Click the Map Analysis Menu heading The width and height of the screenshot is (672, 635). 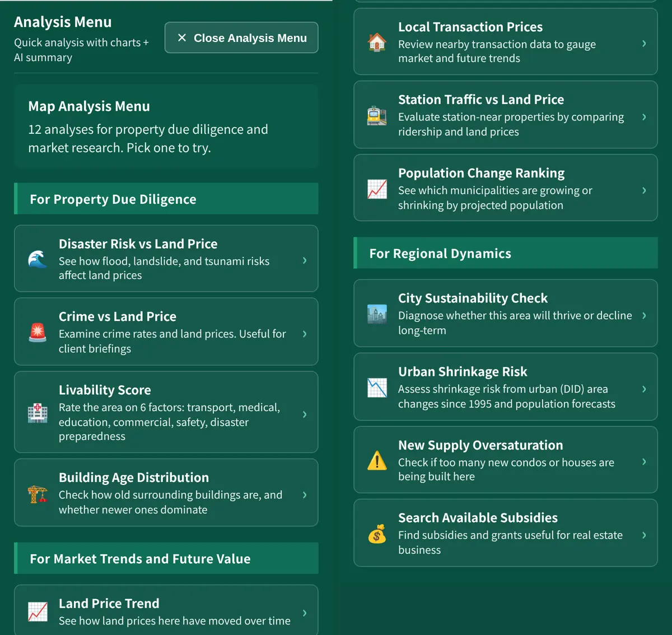89,106
